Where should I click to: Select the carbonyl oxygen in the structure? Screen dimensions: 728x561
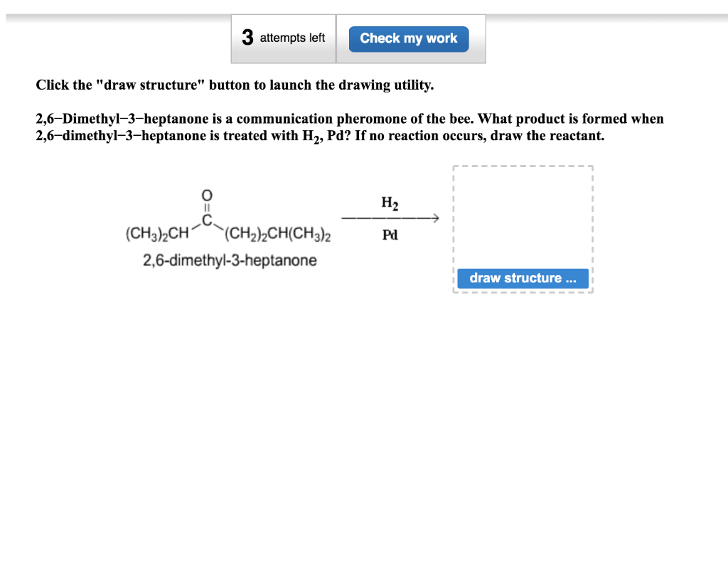click(x=205, y=194)
